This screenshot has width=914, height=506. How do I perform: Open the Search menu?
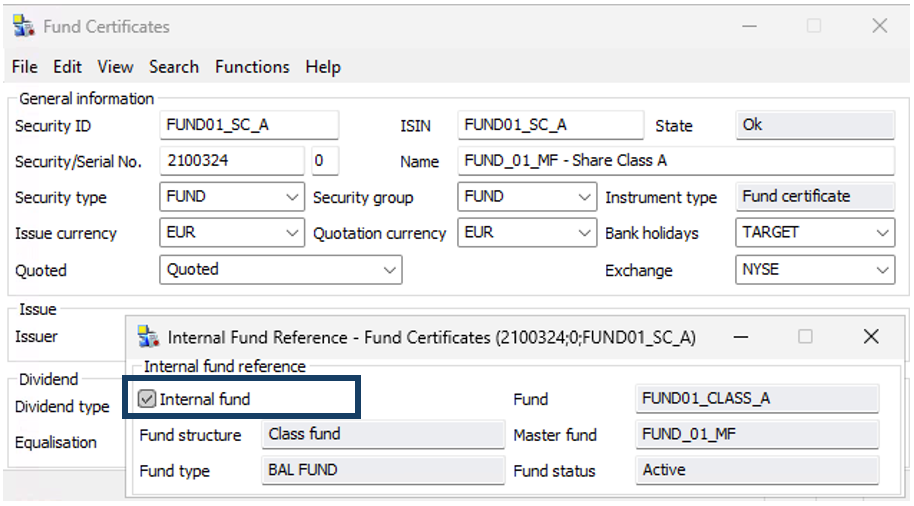(x=174, y=67)
